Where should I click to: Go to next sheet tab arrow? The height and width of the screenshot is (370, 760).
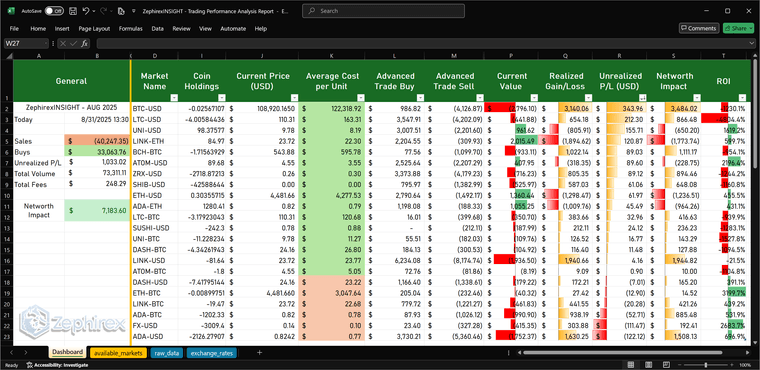tap(26, 353)
